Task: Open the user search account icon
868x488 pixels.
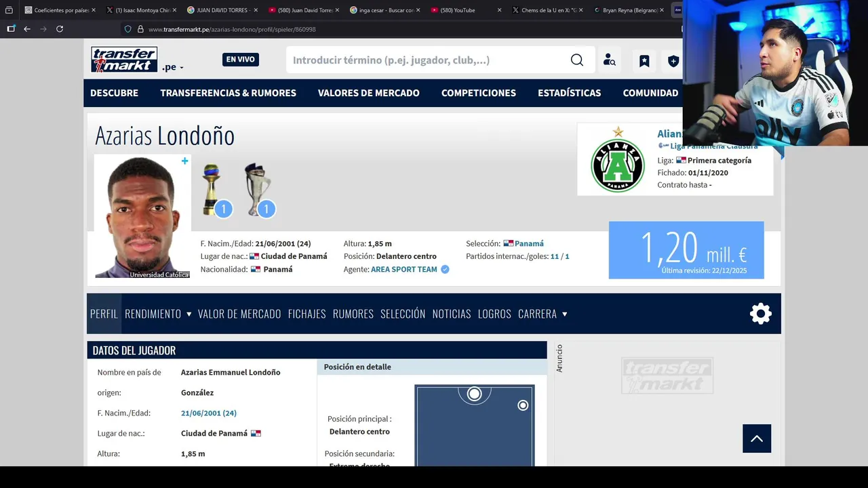Action: click(609, 60)
